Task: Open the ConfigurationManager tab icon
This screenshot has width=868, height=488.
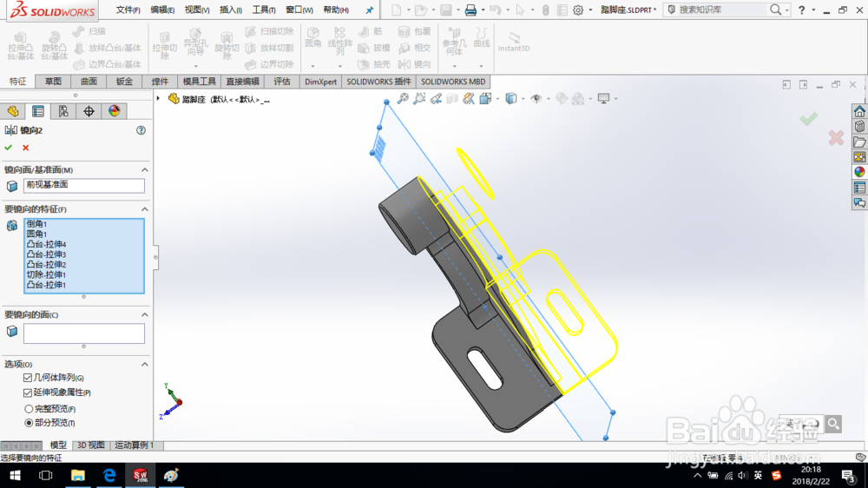Action: pyautogui.click(x=63, y=111)
